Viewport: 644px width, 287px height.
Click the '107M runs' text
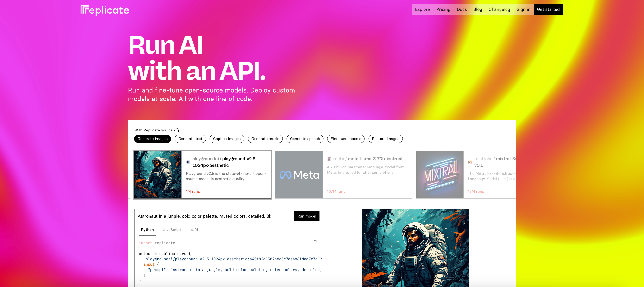336,191
